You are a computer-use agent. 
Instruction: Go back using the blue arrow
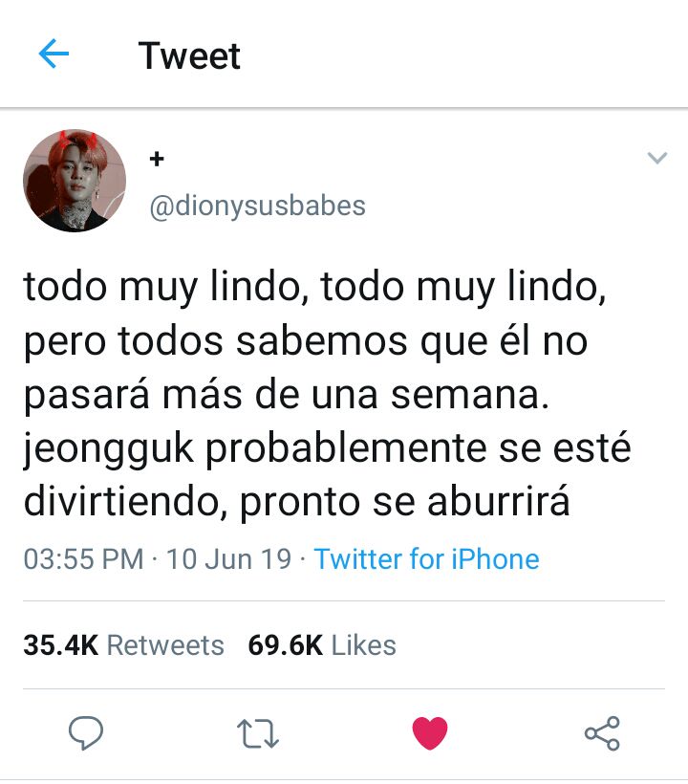(x=54, y=53)
